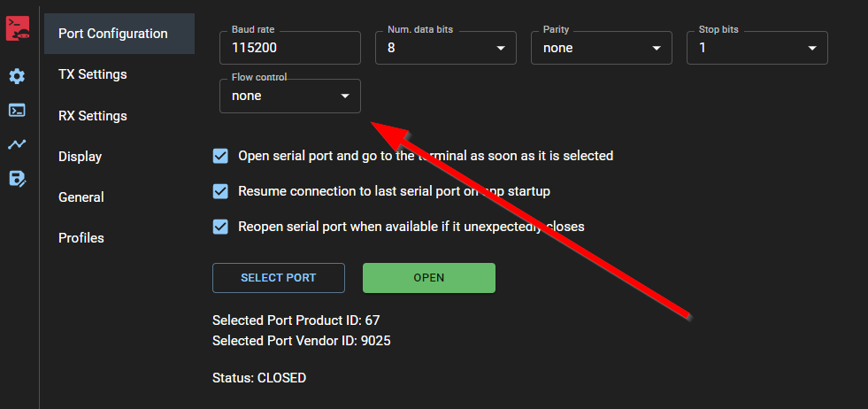The image size is (868, 409).
Task: Uncheck reopen serial port when unexpectedly closed
Action: click(x=221, y=227)
